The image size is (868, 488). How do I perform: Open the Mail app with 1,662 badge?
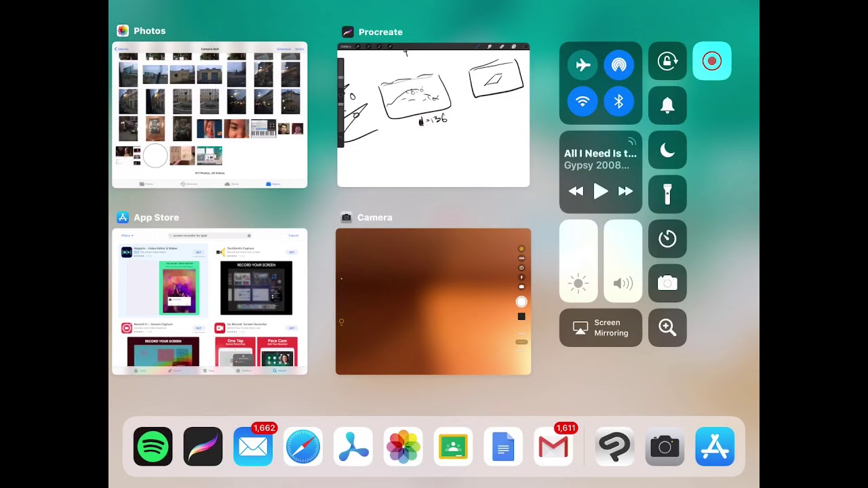point(253,447)
